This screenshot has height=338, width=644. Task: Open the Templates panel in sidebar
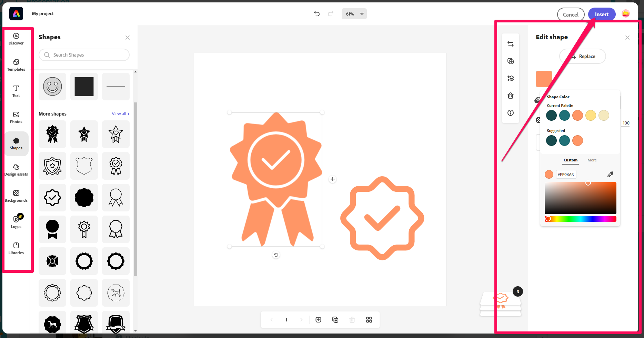(x=16, y=65)
